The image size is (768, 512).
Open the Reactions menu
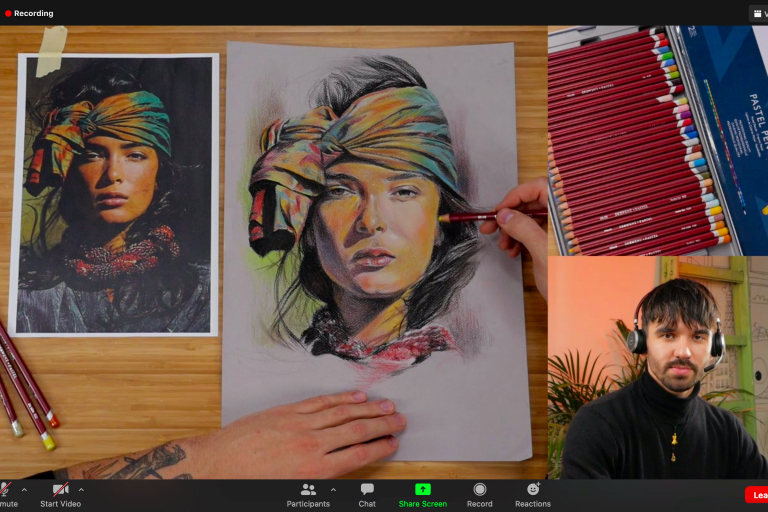pos(533,489)
